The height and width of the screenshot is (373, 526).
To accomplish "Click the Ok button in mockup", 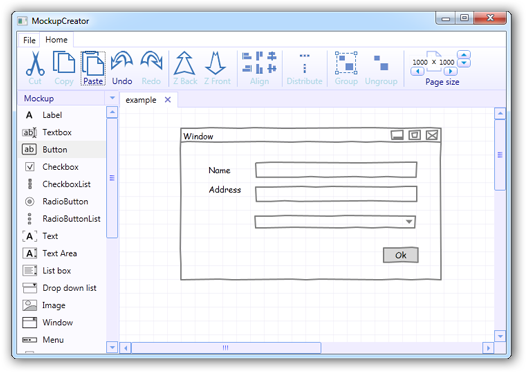I will pos(401,255).
